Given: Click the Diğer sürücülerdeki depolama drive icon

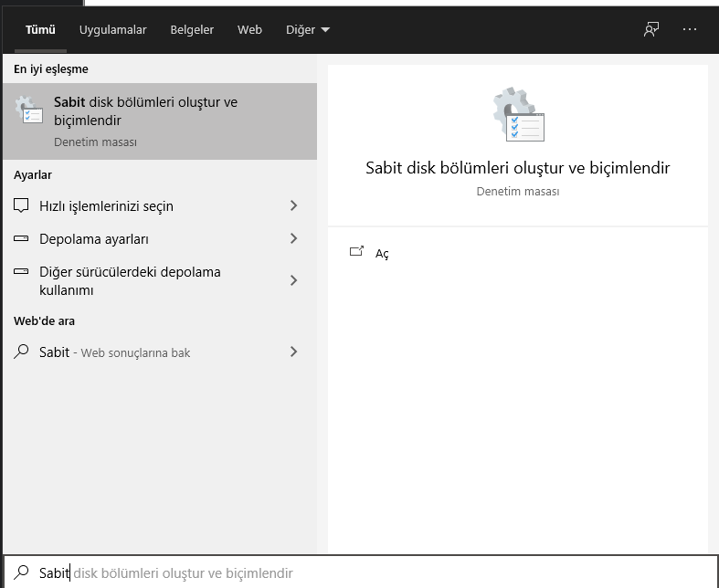Looking at the screenshot, I should 21,271.
